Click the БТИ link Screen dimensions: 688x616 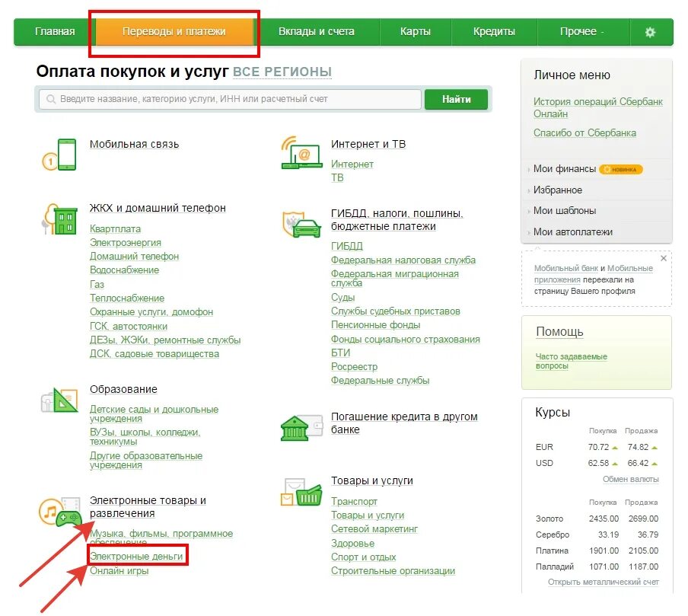[340, 353]
